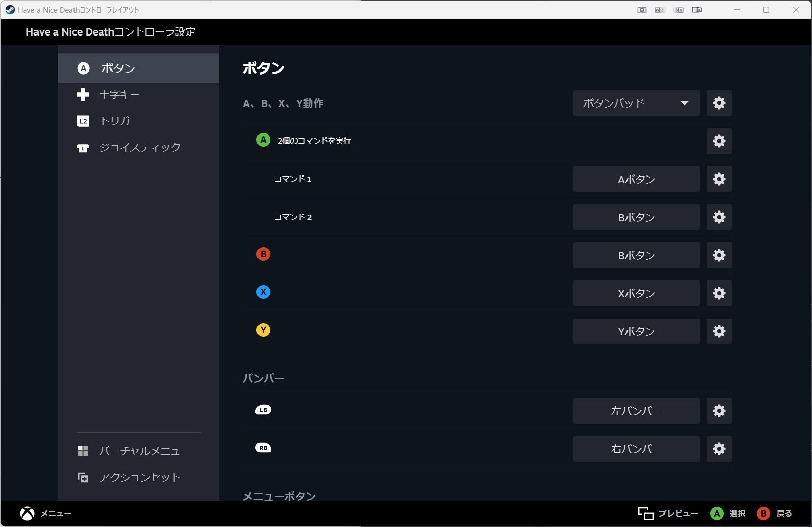812x527 pixels.
Task: Click the green A button icon
Action: pyautogui.click(x=263, y=139)
